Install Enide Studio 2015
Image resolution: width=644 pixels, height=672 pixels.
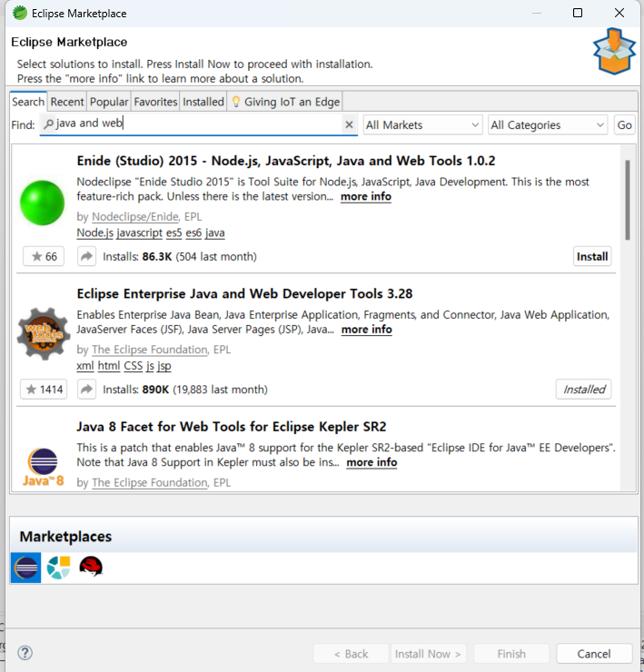pyautogui.click(x=592, y=256)
